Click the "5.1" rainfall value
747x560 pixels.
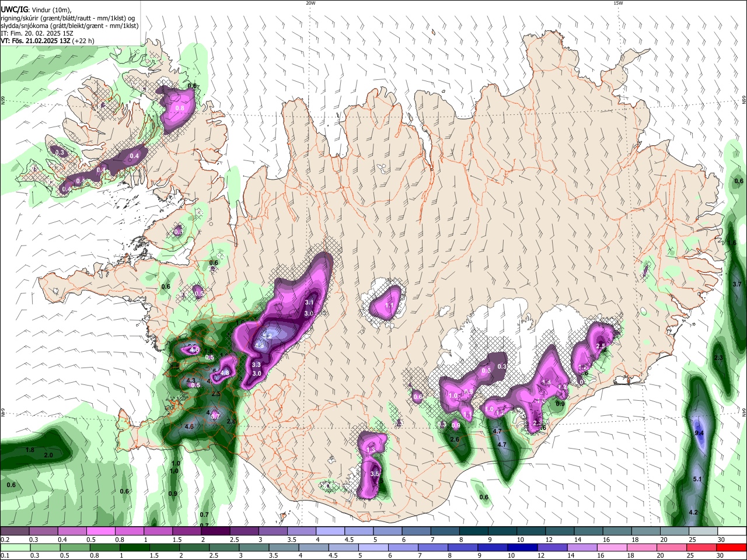click(x=697, y=479)
